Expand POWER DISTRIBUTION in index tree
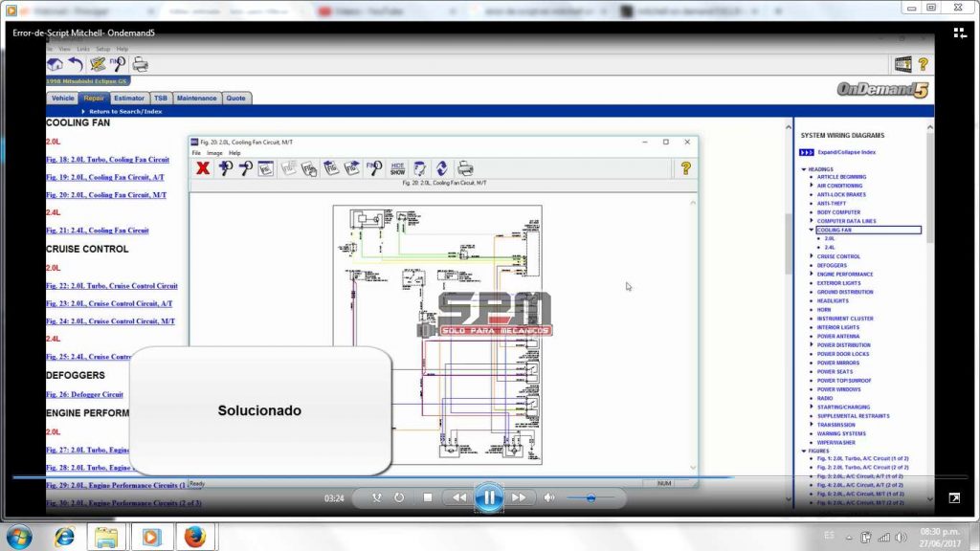980x551 pixels. click(812, 344)
